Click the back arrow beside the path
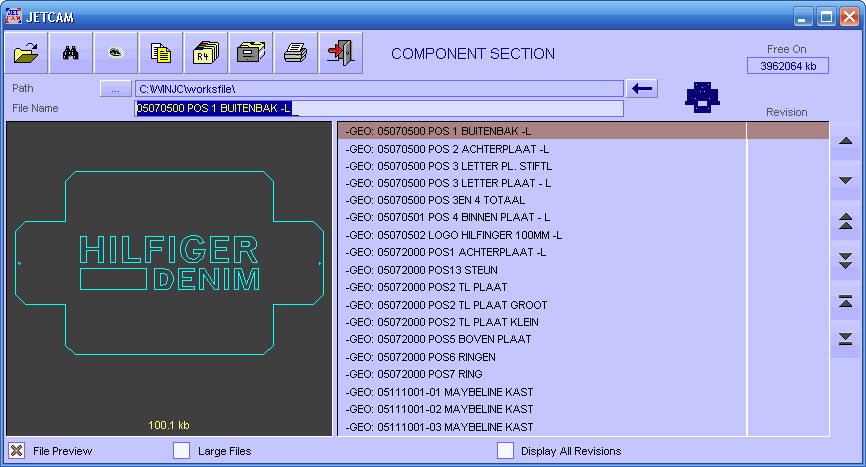This screenshot has width=866, height=467. (642, 88)
